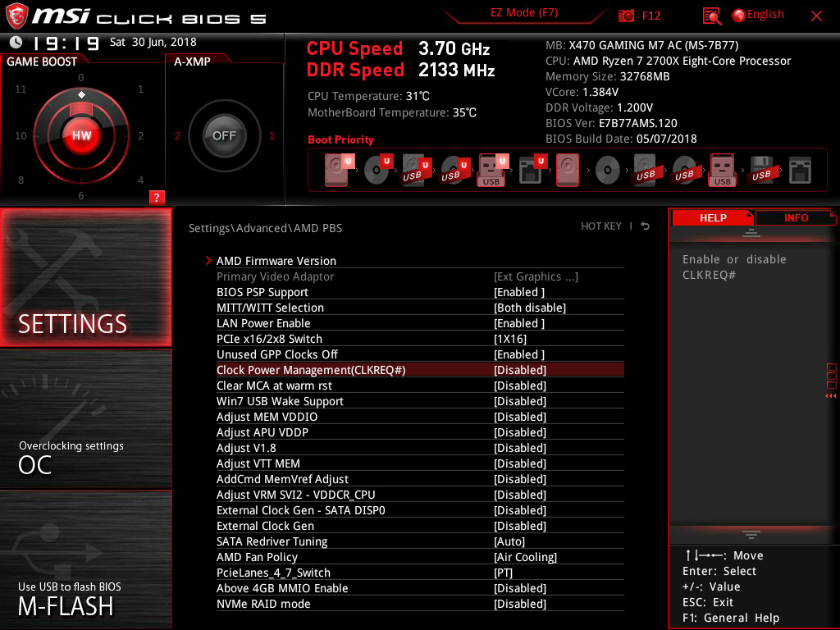Open PcieLanes_4_7_Switch options
The width and height of the screenshot is (840, 630).
coord(420,573)
